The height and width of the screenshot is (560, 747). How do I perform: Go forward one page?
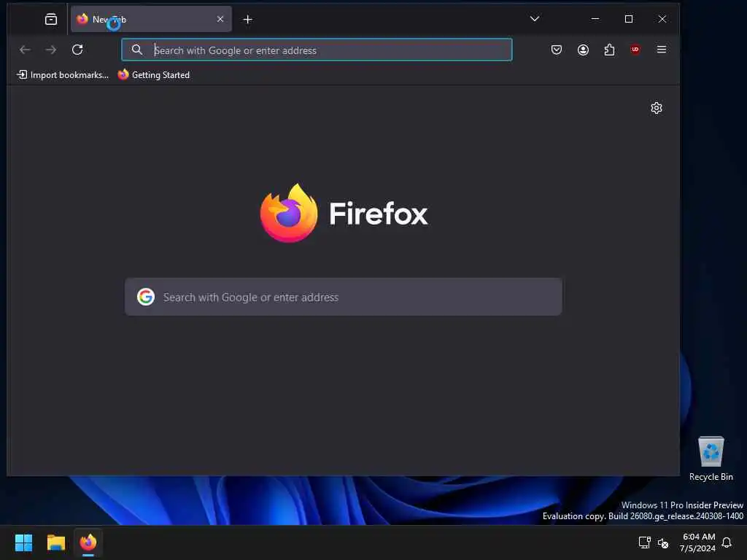pos(51,50)
